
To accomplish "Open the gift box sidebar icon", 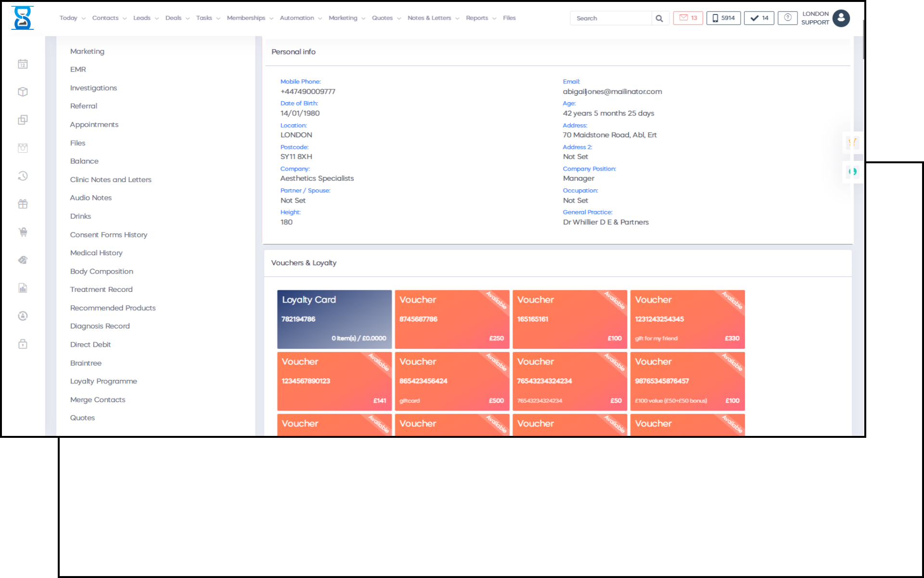I will tap(23, 204).
